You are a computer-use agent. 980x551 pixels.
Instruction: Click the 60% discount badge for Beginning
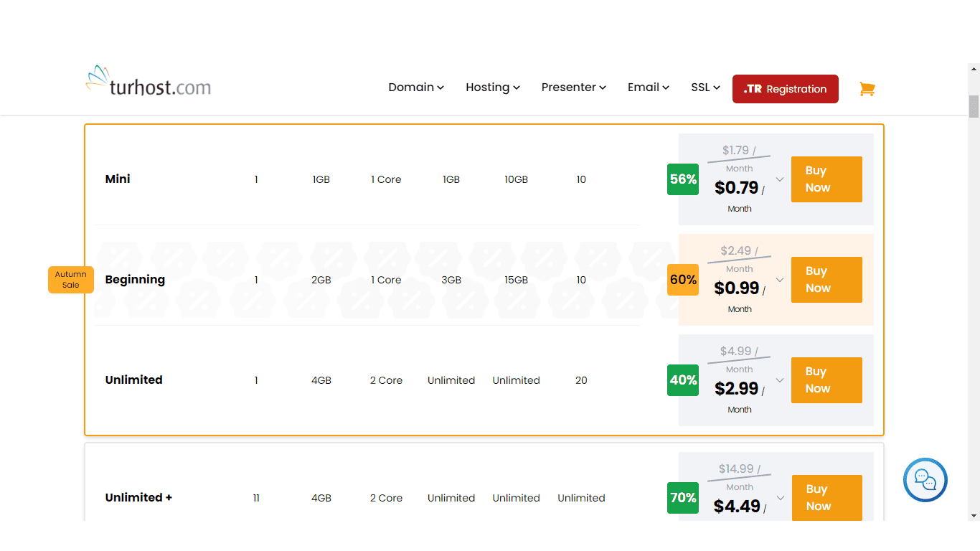683,280
